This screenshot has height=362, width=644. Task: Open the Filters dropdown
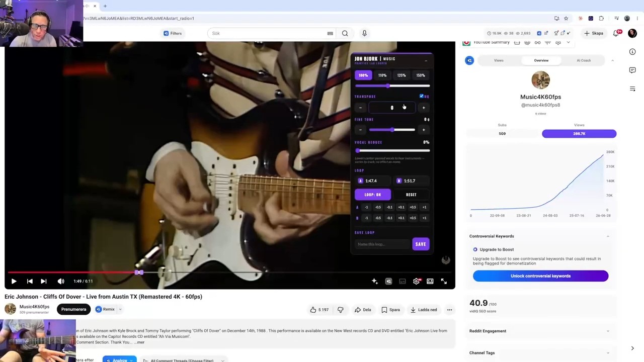[x=172, y=33]
